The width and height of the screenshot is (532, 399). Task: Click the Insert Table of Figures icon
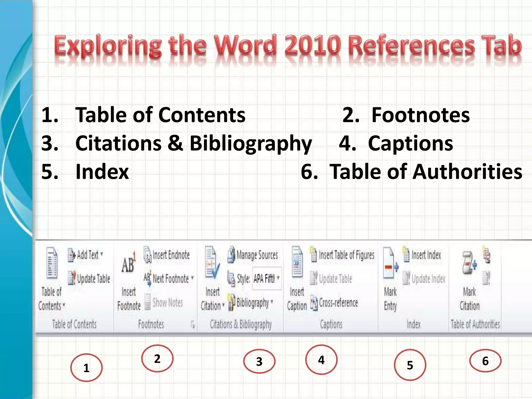[313, 254]
